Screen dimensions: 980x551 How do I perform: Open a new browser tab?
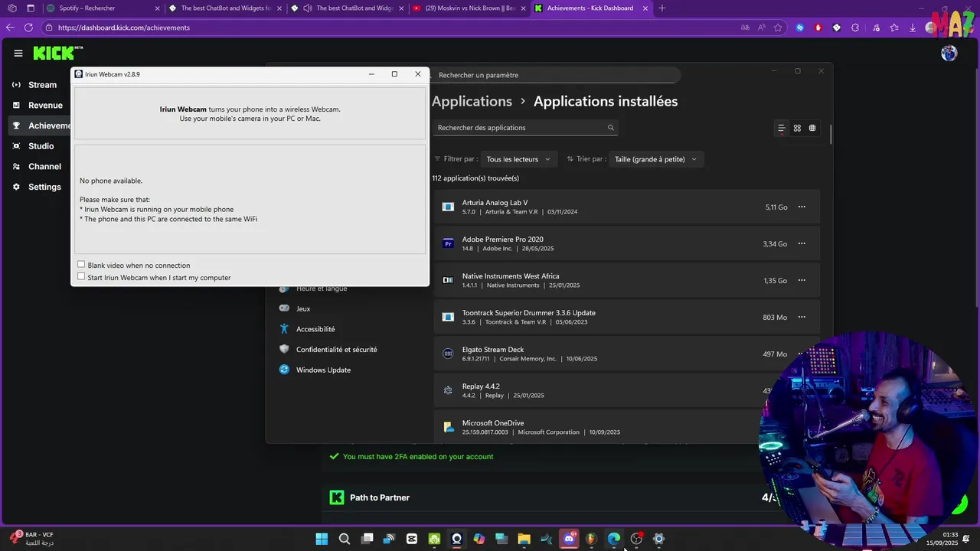[662, 8]
